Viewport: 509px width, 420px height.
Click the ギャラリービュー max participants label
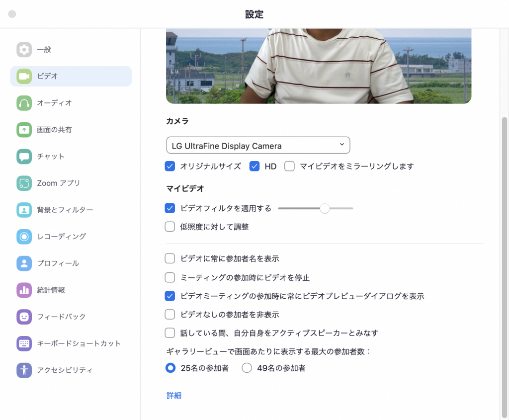268,351
